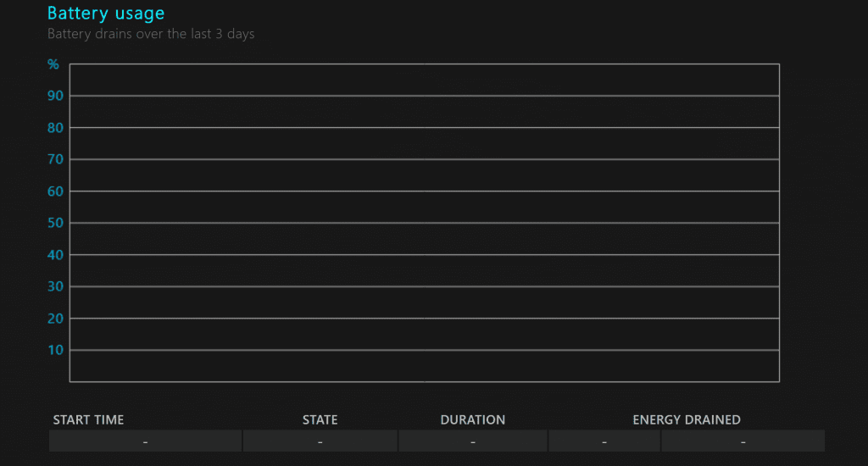The image size is (868, 466).
Task: Click the START TIME column header
Action: click(88, 420)
